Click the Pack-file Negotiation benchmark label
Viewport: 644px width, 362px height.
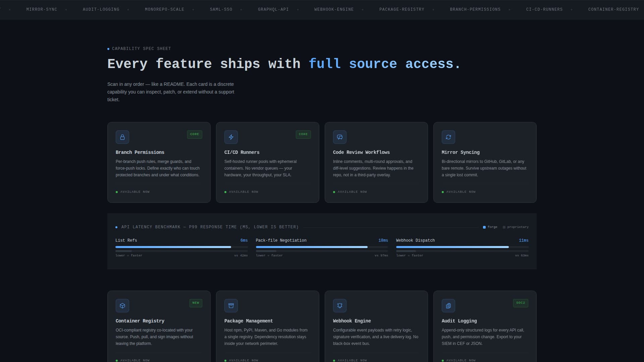(281, 241)
